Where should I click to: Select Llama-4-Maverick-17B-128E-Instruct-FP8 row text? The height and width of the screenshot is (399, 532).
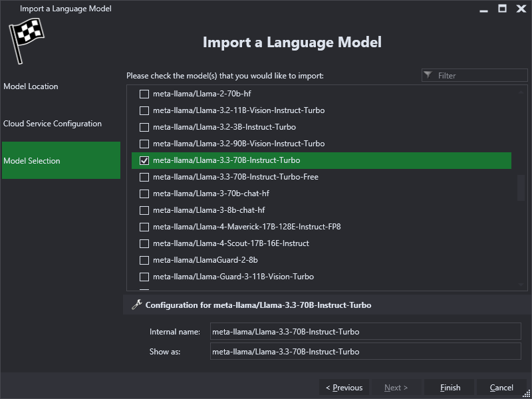(x=247, y=227)
